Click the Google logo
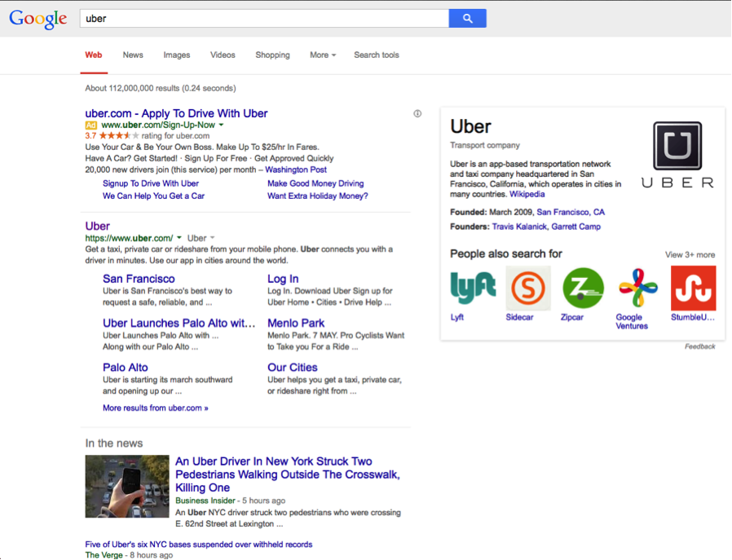The height and width of the screenshot is (560, 732). [37, 17]
